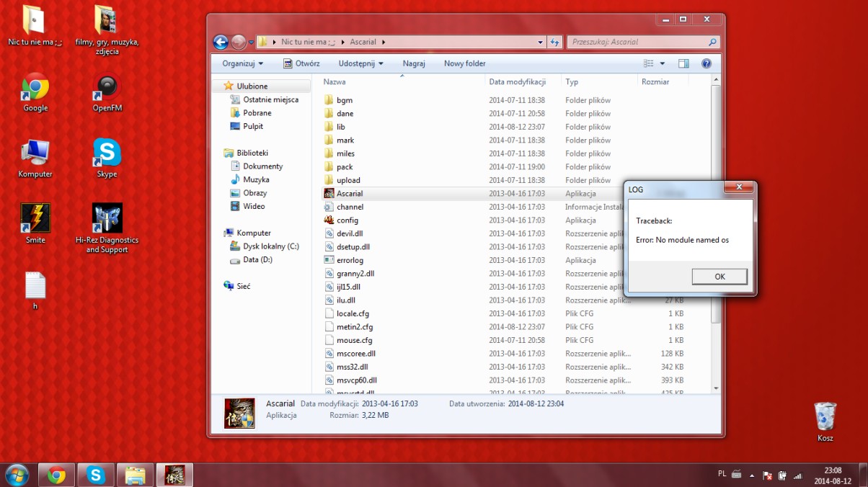Open Skype from the taskbar
This screenshot has width=868, height=487.
pos(96,475)
